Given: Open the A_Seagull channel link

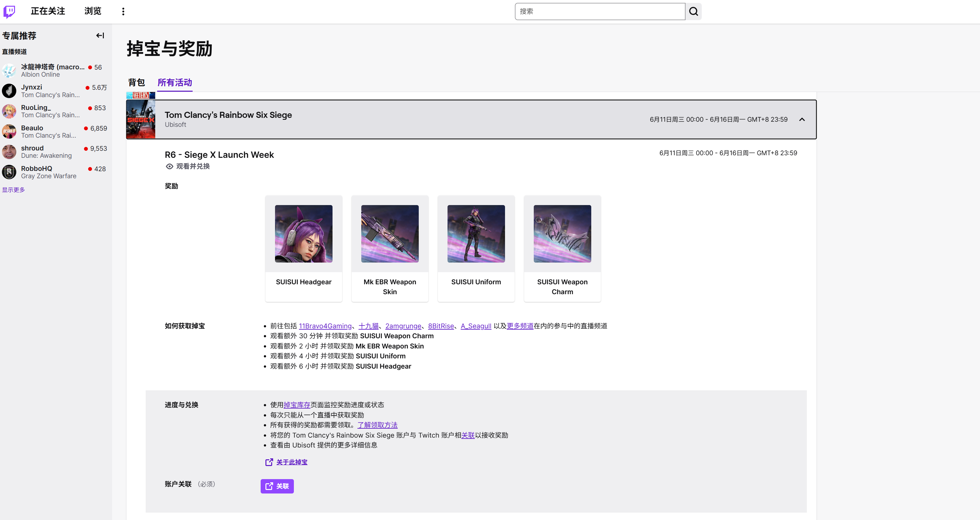Looking at the screenshot, I should pos(476,326).
